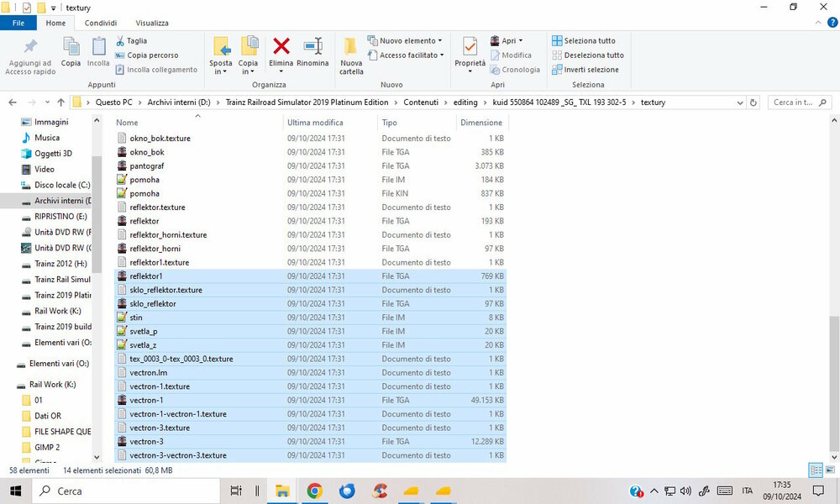This screenshot has height=504, width=840.
Task: Create a Nuova cartella
Action: 351,56
